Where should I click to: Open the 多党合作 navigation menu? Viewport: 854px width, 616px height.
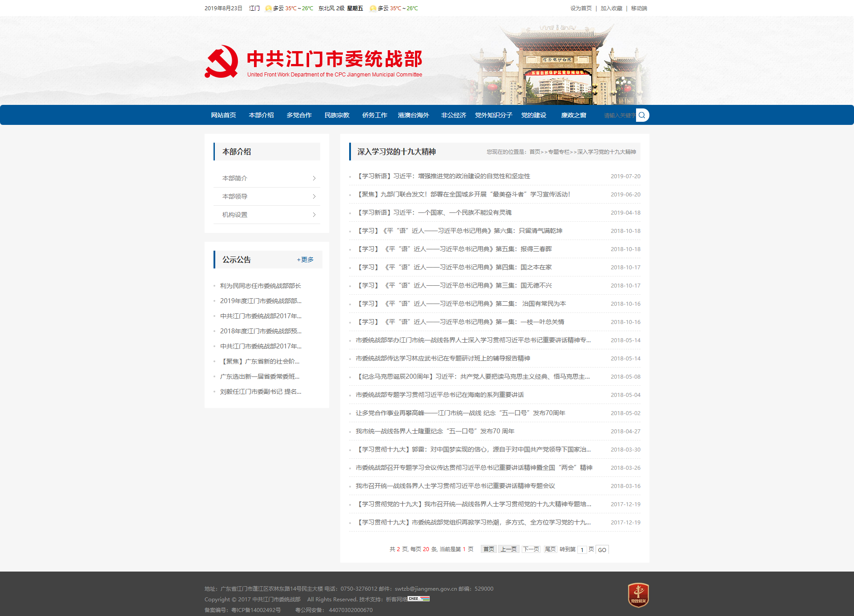pos(299,115)
